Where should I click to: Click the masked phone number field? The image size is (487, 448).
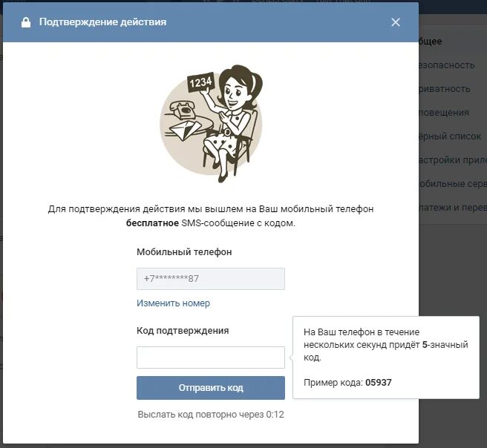tap(211, 279)
